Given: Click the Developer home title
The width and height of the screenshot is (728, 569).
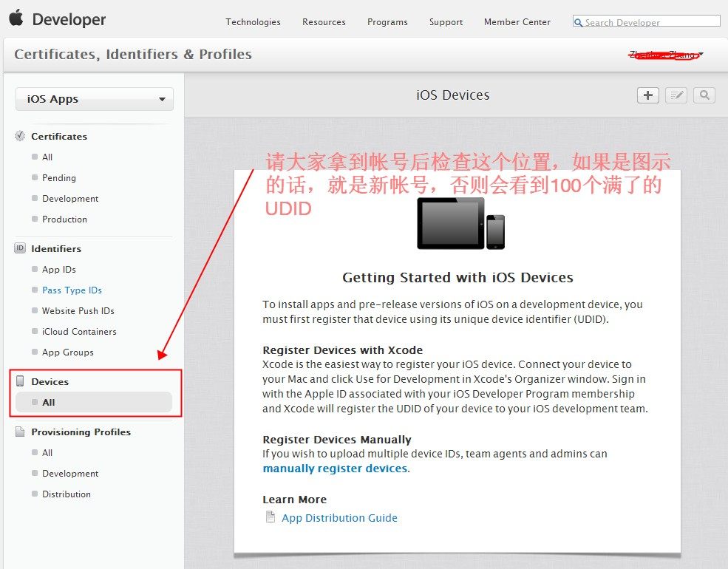Looking at the screenshot, I should (69, 19).
